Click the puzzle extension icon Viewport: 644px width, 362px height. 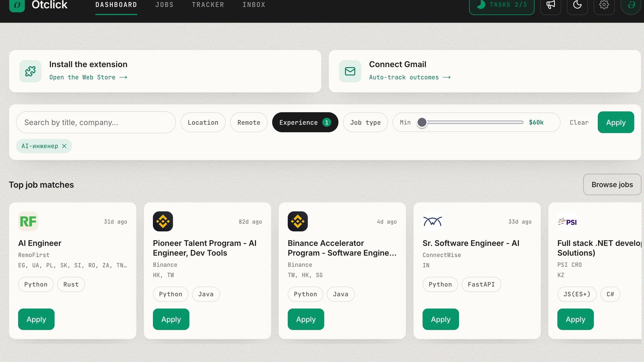coord(30,71)
